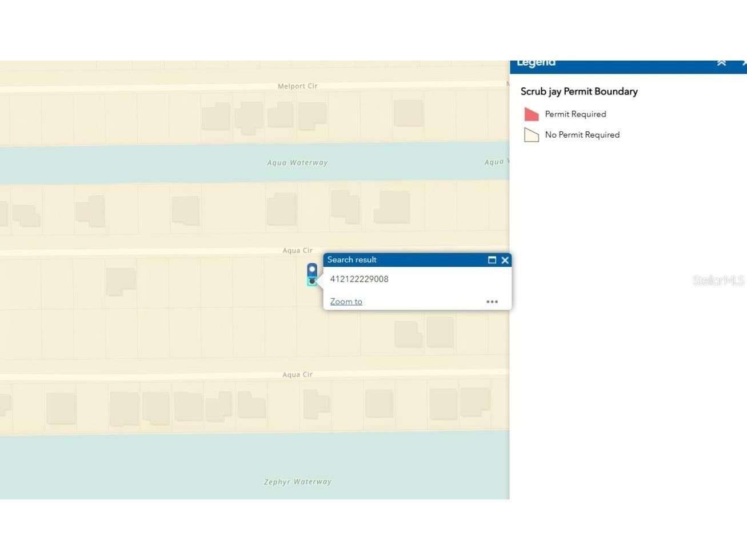Select the cyan highlighted square under the pin
Screen dimensions: 747x560
312,281
